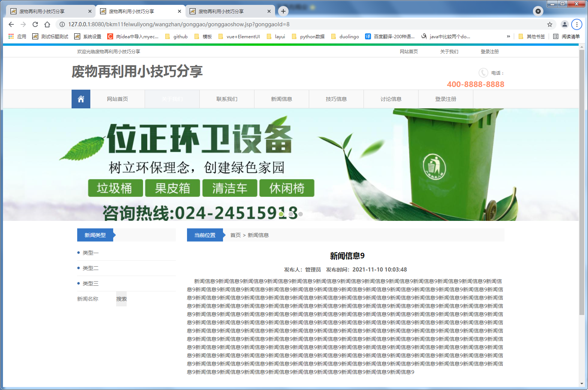Open the 测试标题测试 bookmark
This screenshot has height=390, width=588.
click(50, 36)
